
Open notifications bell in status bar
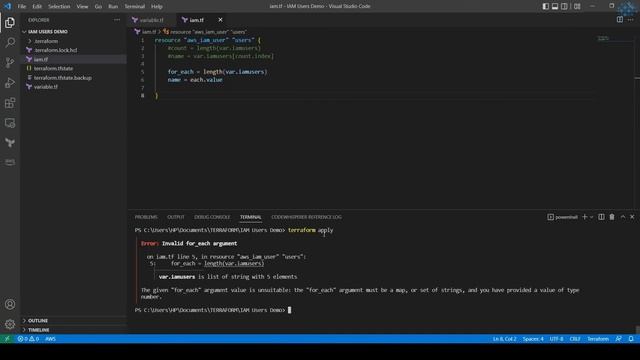(x=631, y=339)
